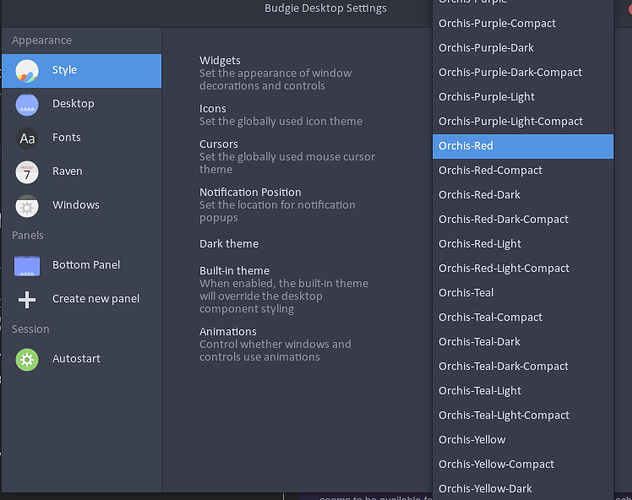Pick Orchis-Purple-Light theme
Image resolution: width=632 pixels, height=500 pixels.
click(x=523, y=97)
